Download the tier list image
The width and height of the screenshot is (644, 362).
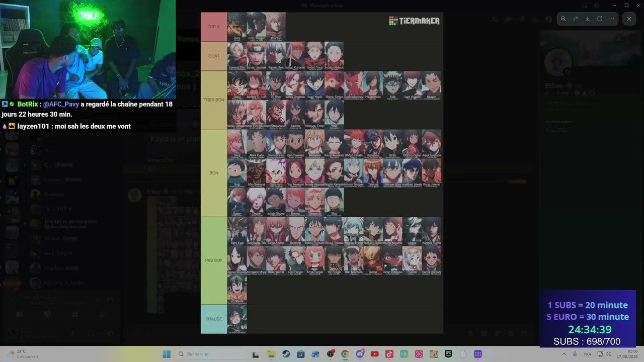(x=588, y=19)
